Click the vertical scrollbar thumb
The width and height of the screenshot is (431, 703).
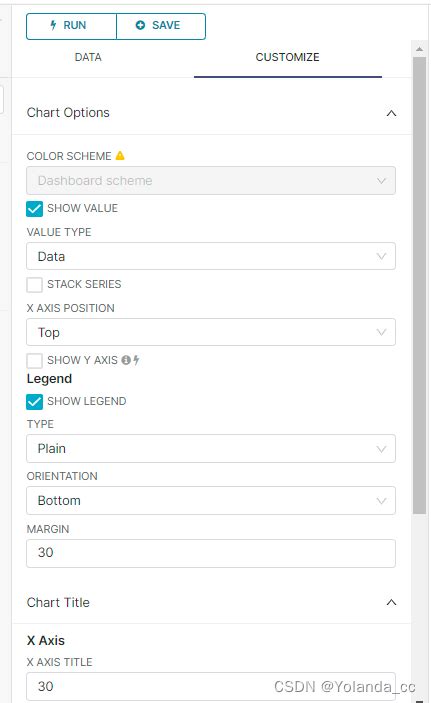point(419,285)
